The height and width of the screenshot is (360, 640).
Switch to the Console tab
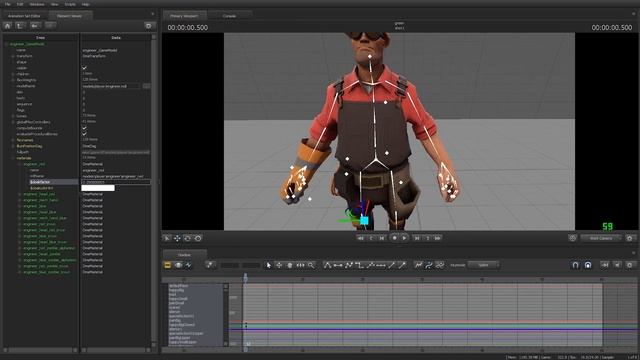click(229, 16)
